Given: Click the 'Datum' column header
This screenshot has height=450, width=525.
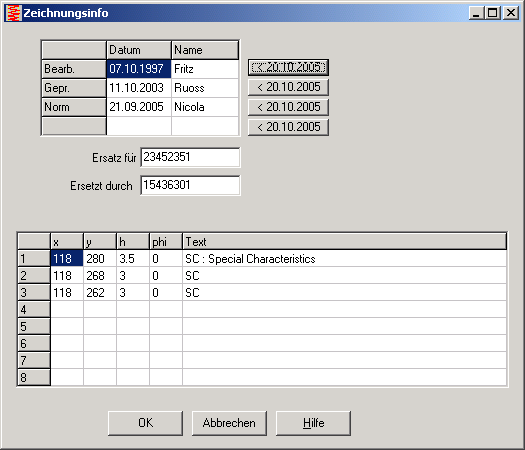Looking at the screenshot, I should pos(139,50).
